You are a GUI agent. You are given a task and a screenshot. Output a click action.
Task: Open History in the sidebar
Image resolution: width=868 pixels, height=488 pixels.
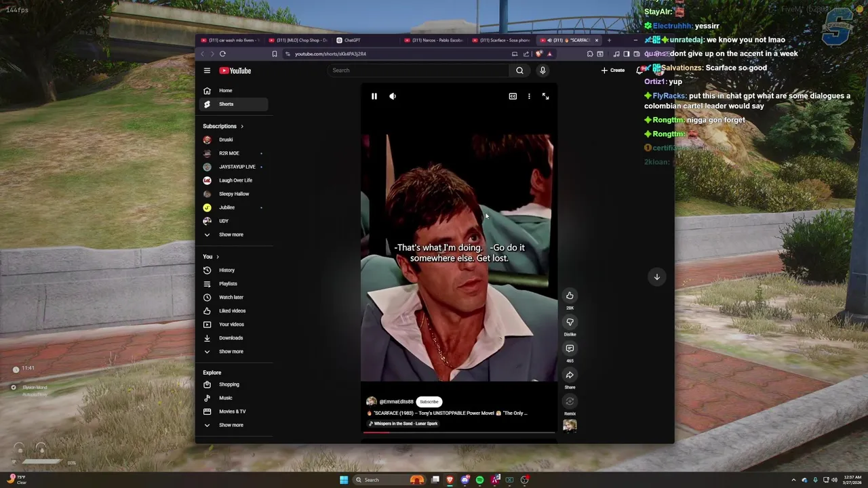[x=234, y=270]
